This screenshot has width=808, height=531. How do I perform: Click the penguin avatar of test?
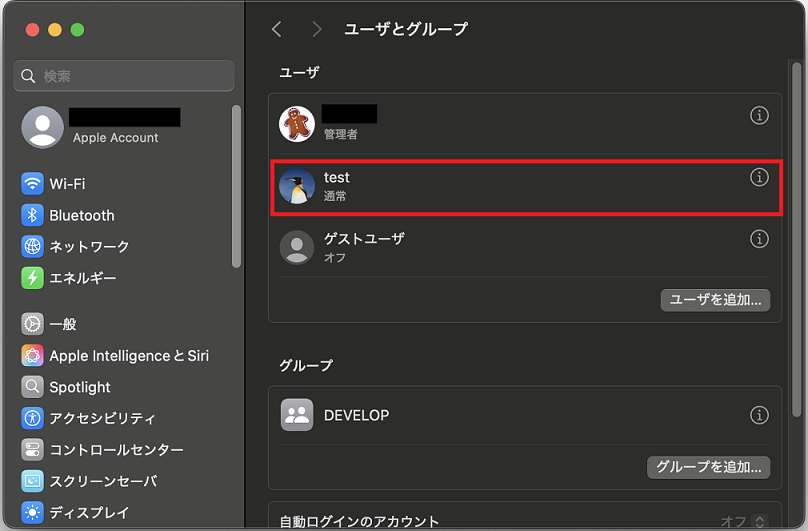(297, 186)
